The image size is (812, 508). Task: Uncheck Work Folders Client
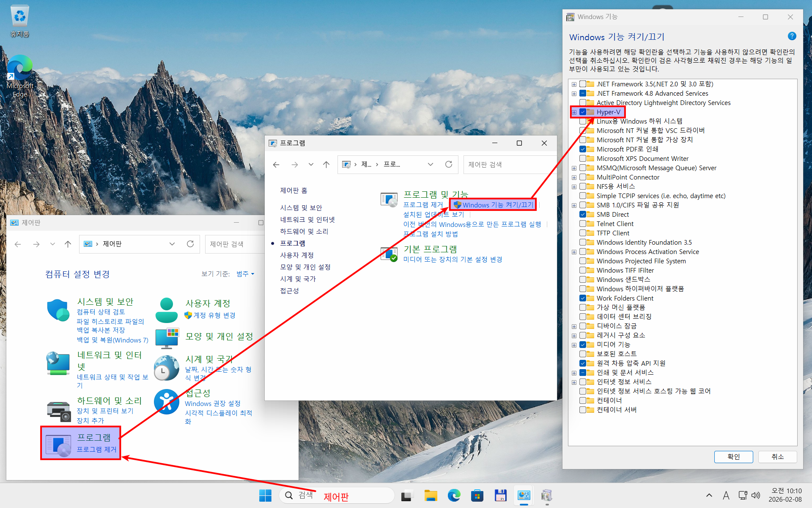click(583, 298)
